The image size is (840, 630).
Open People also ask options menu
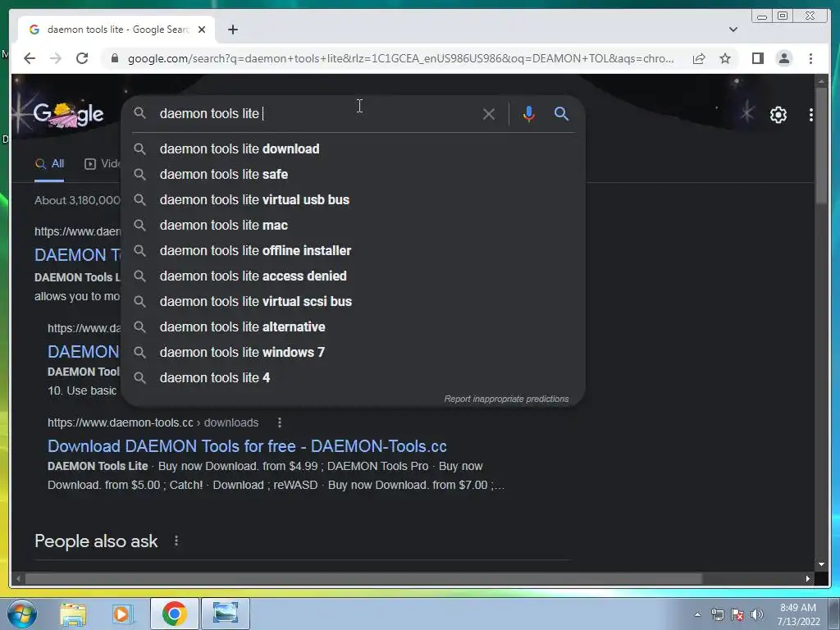(176, 541)
